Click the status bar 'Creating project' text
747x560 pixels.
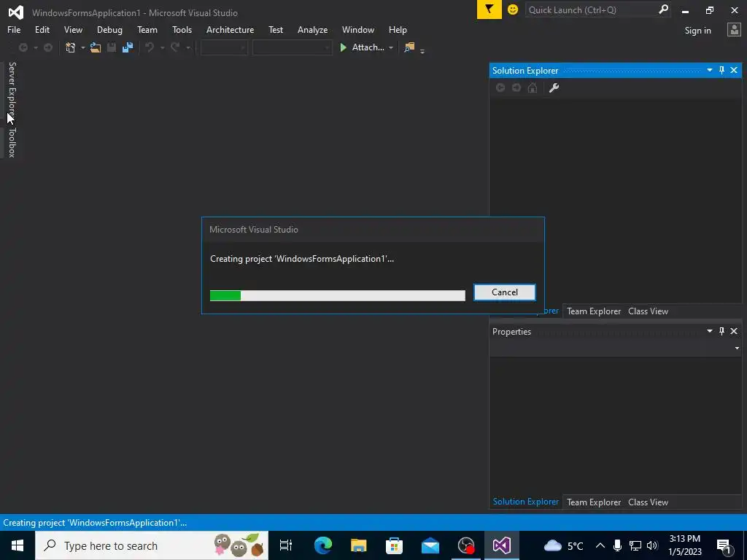click(95, 522)
